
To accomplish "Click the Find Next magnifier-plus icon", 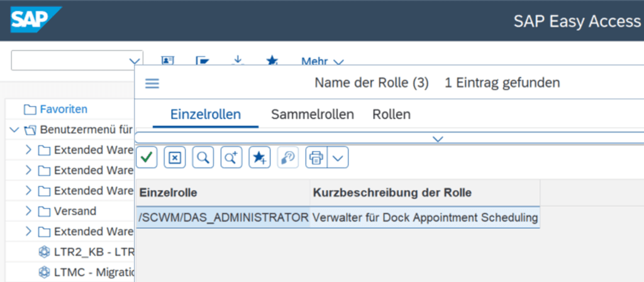I will [231, 157].
